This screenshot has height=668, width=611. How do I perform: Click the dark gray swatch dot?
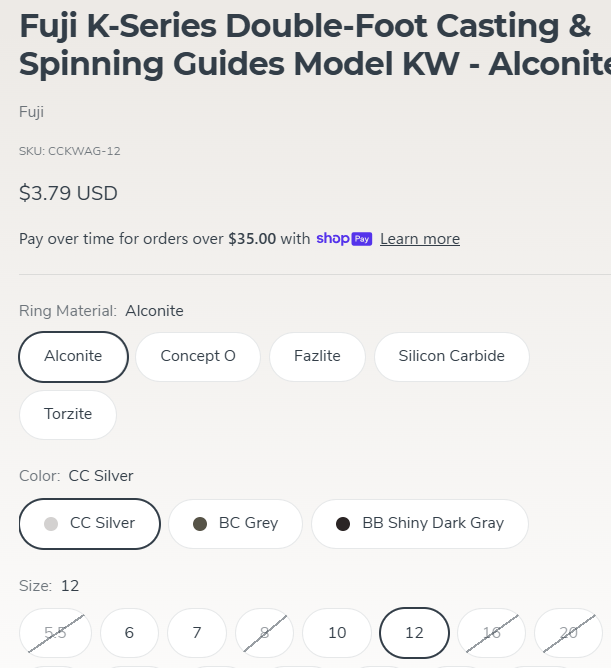pyautogui.click(x=343, y=524)
